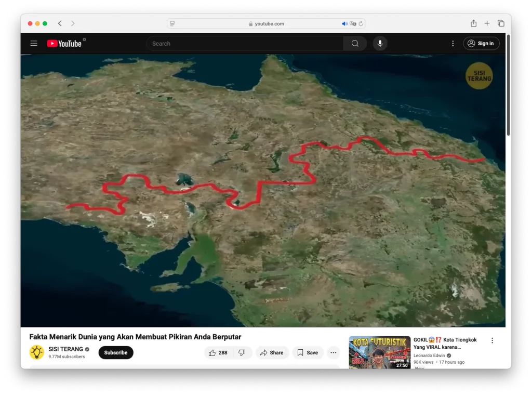Click the Search input field
Image resolution: width=532 pixels, height=396 pixels.
245,44
